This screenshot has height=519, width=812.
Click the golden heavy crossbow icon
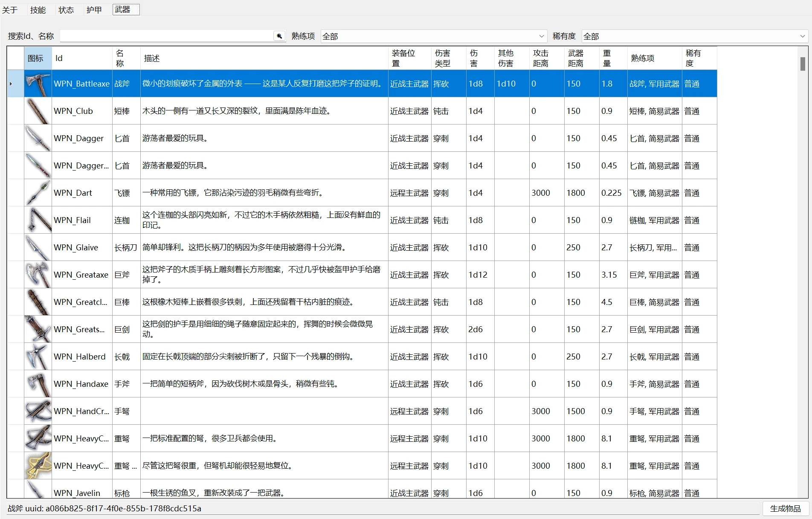point(38,466)
